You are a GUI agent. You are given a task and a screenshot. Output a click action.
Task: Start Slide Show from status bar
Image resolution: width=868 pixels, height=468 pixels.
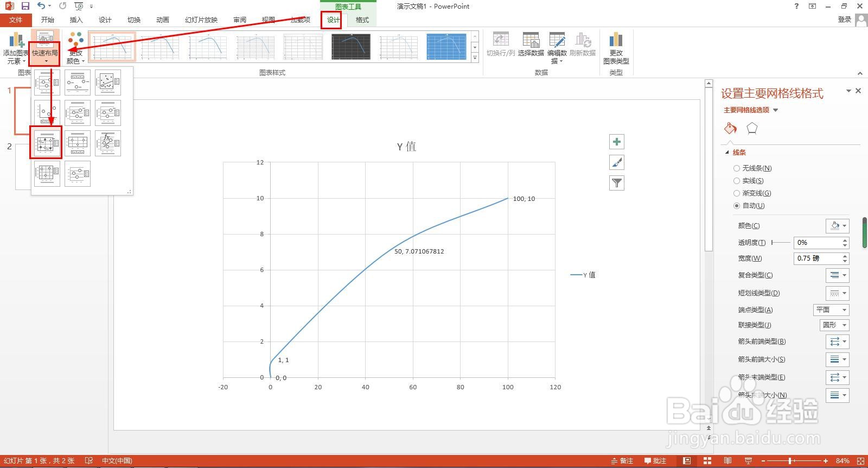(748, 461)
